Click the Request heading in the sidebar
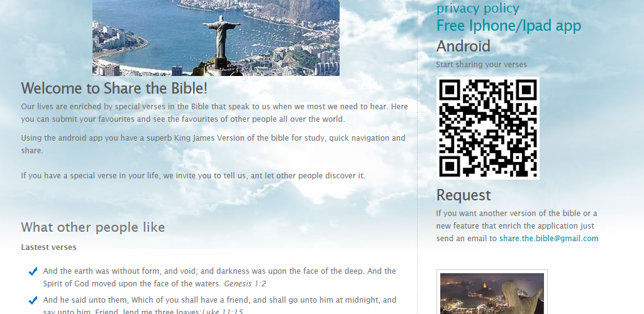 [x=464, y=195]
